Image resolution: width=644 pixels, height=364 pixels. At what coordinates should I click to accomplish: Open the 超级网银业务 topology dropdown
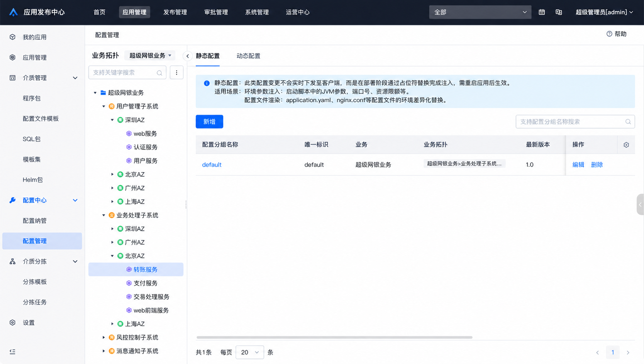coord(150,56)
